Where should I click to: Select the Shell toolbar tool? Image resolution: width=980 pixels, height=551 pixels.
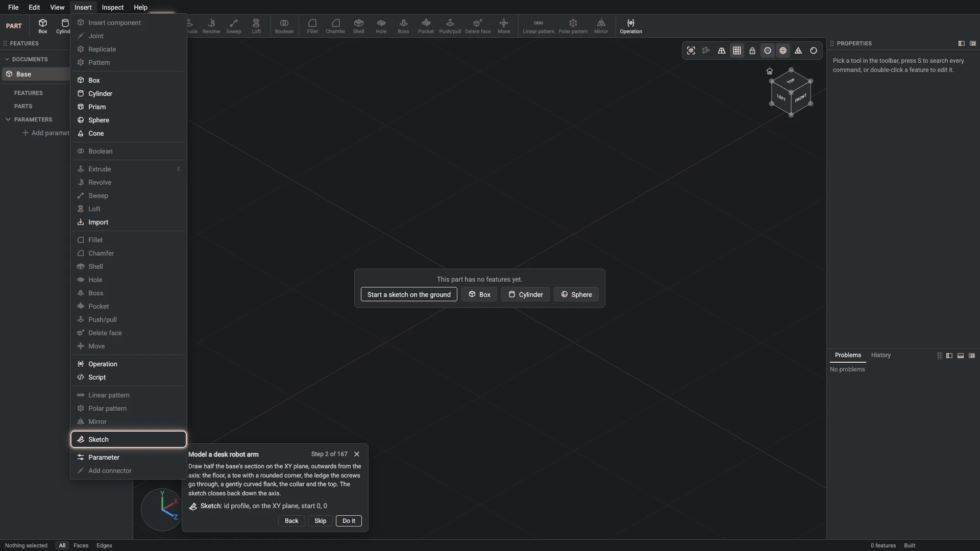tap(359, 26)
